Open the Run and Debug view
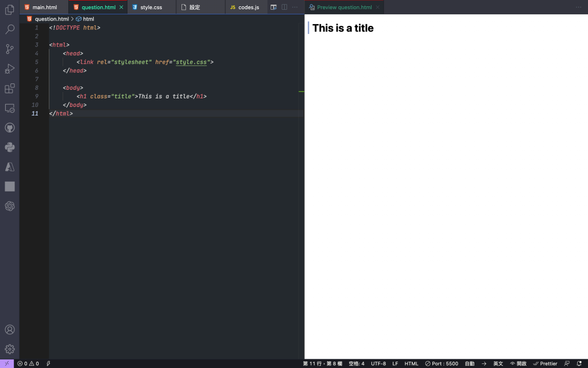 pyautogui.click(x=10, y=69)
